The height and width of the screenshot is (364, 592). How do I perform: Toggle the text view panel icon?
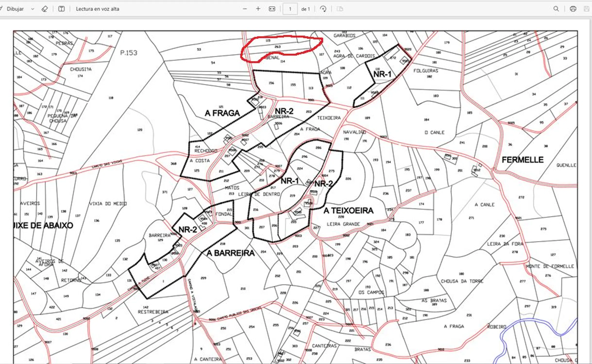[61, 9]
